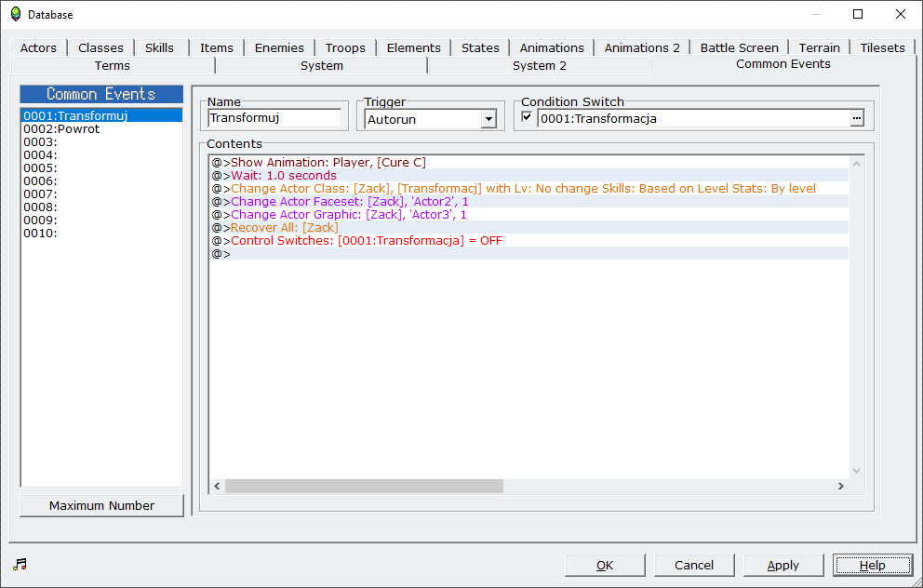
Task: Select empty common event 0009
Action: 101,220
